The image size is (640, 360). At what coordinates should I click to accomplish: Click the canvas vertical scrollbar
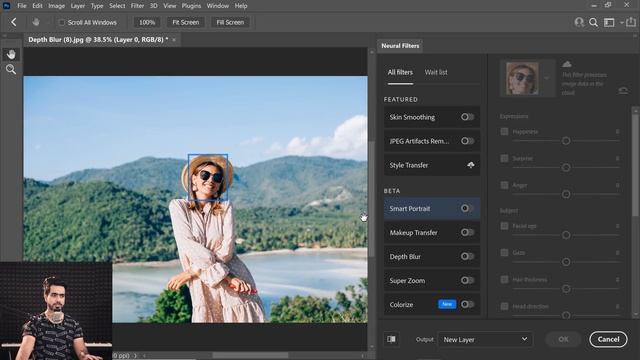point(371,200)
